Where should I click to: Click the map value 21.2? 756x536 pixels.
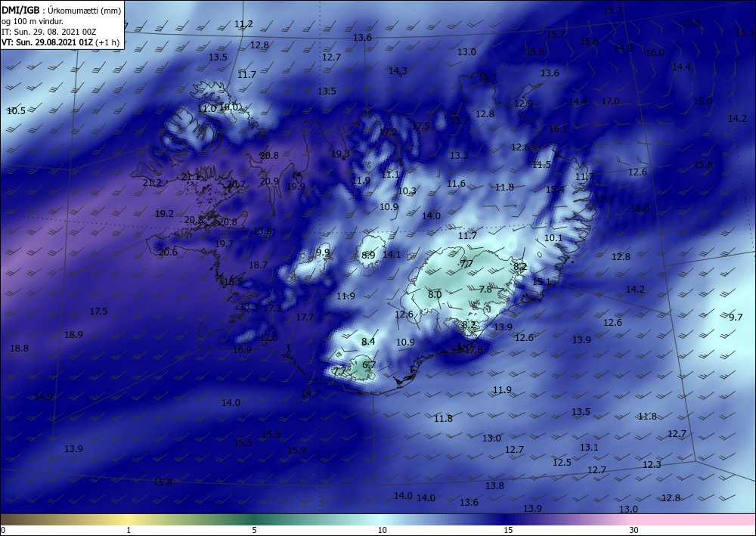(x=153, y=183)
